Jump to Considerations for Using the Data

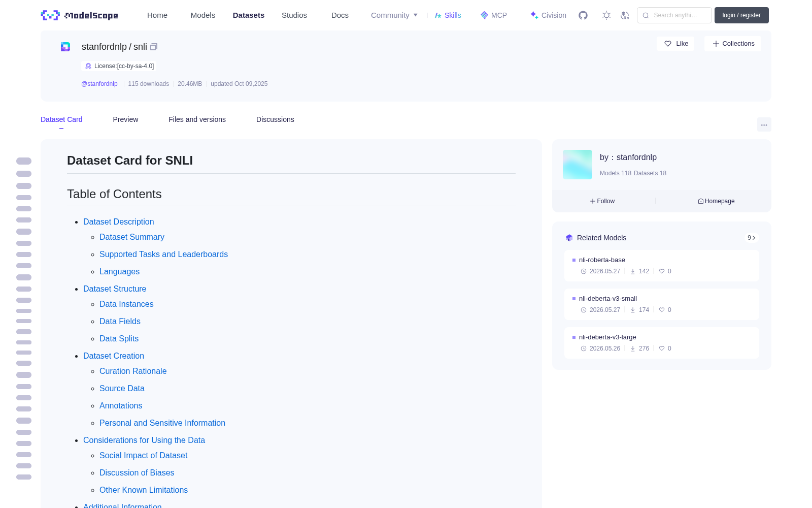(144, 440)
